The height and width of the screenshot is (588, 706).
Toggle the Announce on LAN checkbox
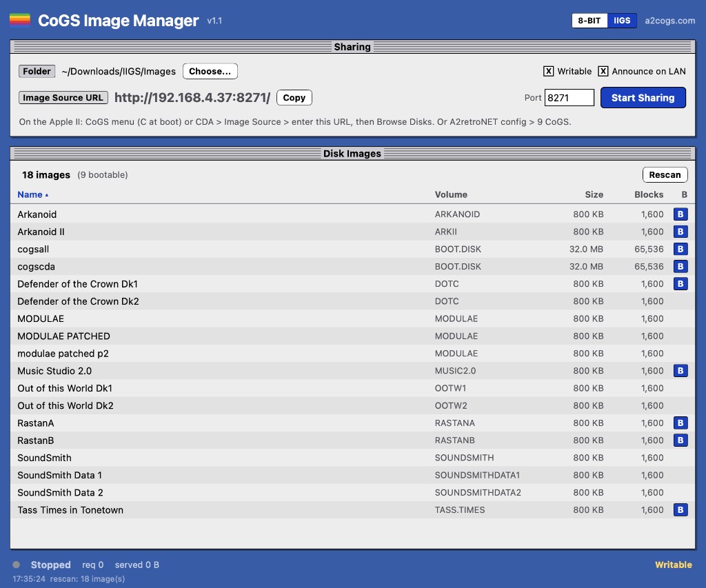603,71
